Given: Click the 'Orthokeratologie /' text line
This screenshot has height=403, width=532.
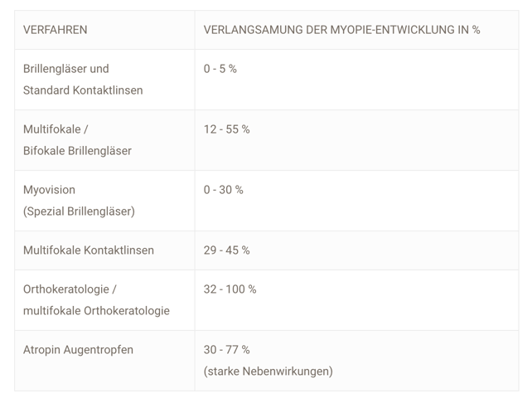Looking at the screenshot, I should point(70,289).
